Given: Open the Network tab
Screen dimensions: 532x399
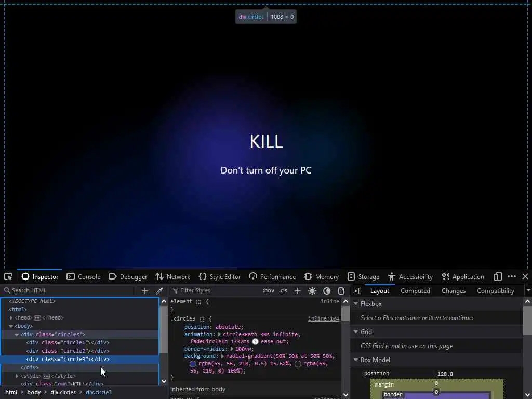Looking at the screenshot, I should tap(173, 276).
